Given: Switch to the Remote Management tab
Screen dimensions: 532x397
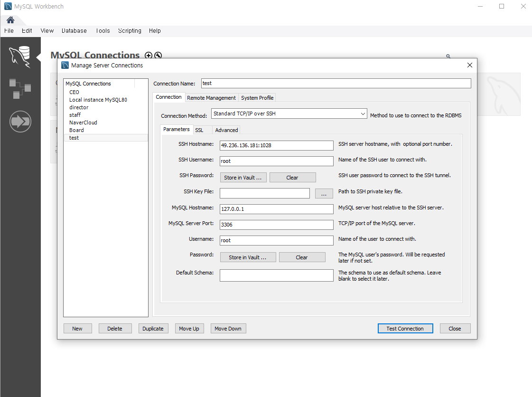Looking at the screenshot, I should click(x=211, y=98).
